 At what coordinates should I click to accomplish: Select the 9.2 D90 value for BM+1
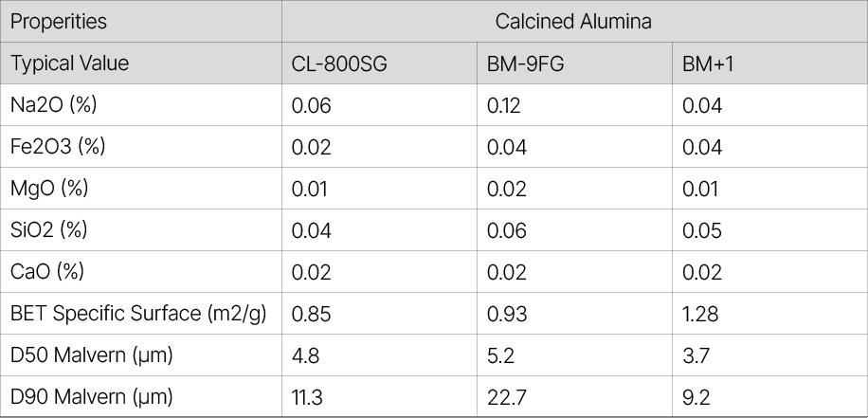[696, 397]
